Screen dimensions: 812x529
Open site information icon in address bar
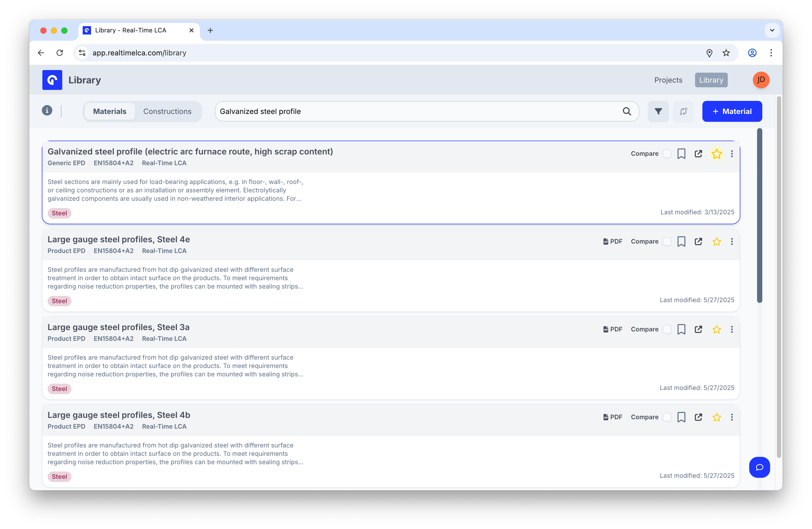pos(82,53)
